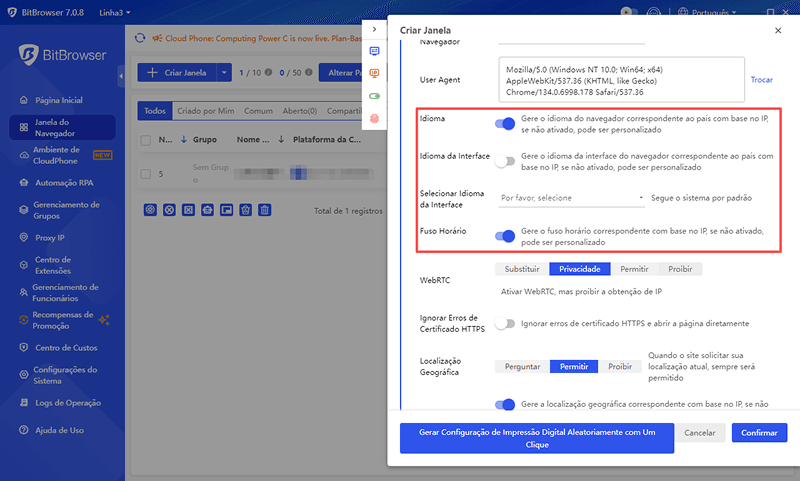This screenshot has height=481, width=800.
Task: Click the Proxy IP location pin icon
Action: (x=23, y=237)
